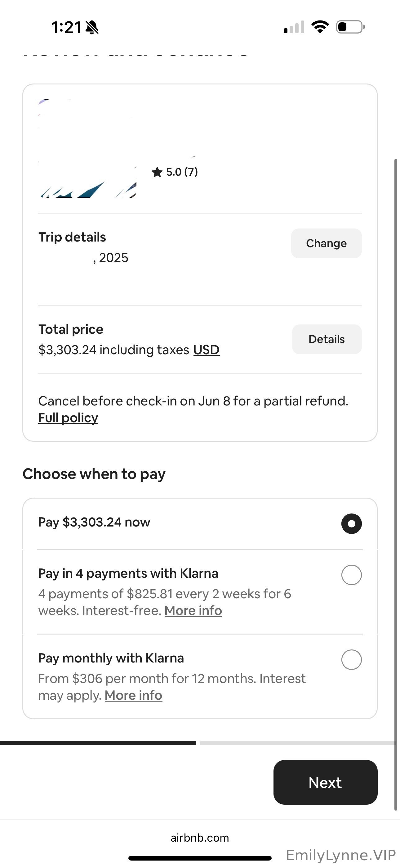Open the Full policy link

click(x=68, y=418)
